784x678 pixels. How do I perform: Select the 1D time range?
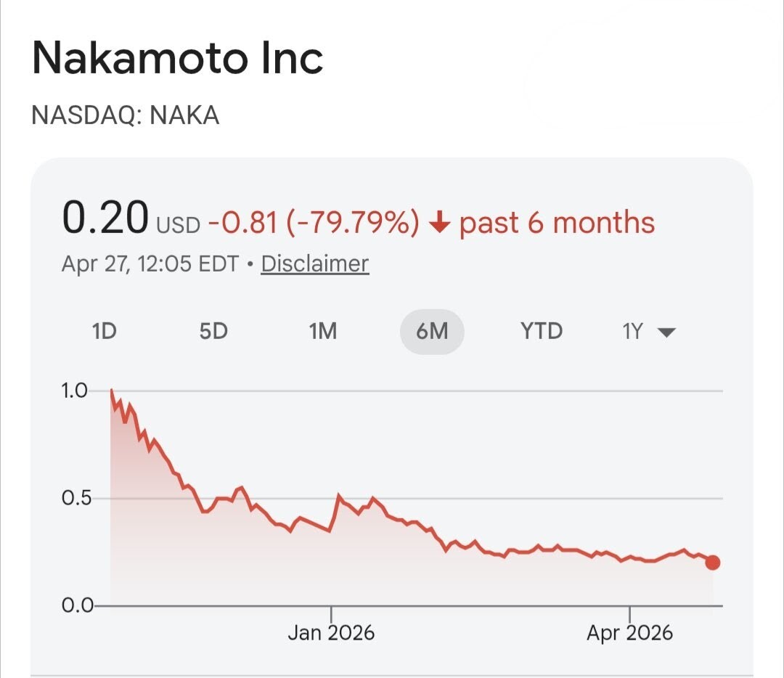tap(104, 332)
